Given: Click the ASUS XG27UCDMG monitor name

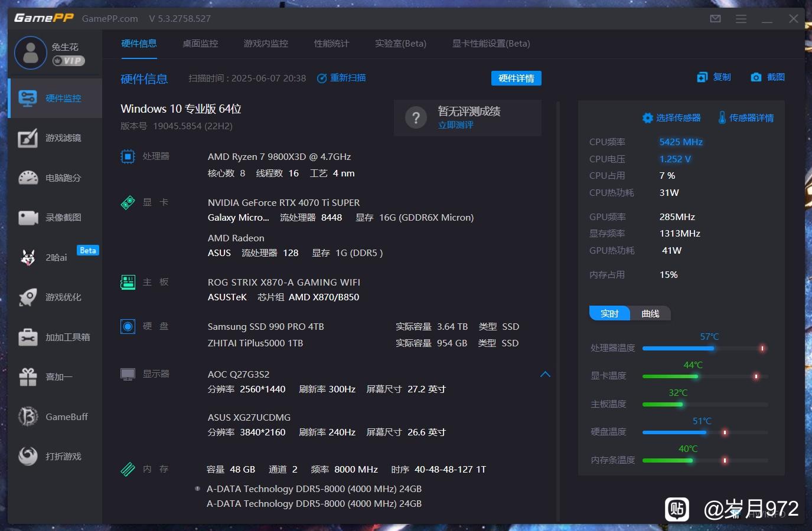Looking at the screenshot, I should coord(249,417).
